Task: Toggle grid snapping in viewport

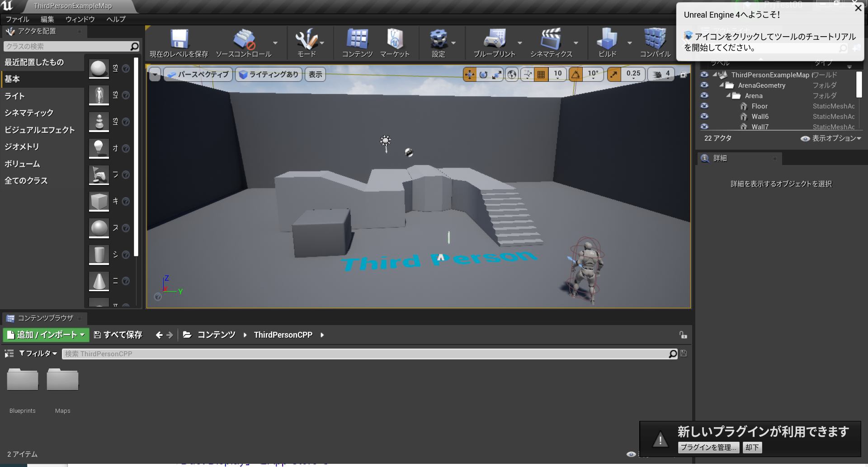Action: click(x=541, y=75)
